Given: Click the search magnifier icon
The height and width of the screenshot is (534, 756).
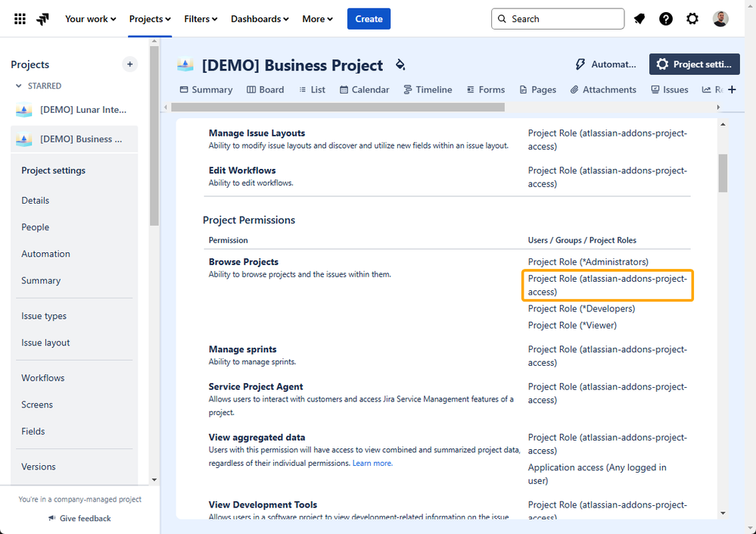Looking at the screenshot, I should (502, 19).
